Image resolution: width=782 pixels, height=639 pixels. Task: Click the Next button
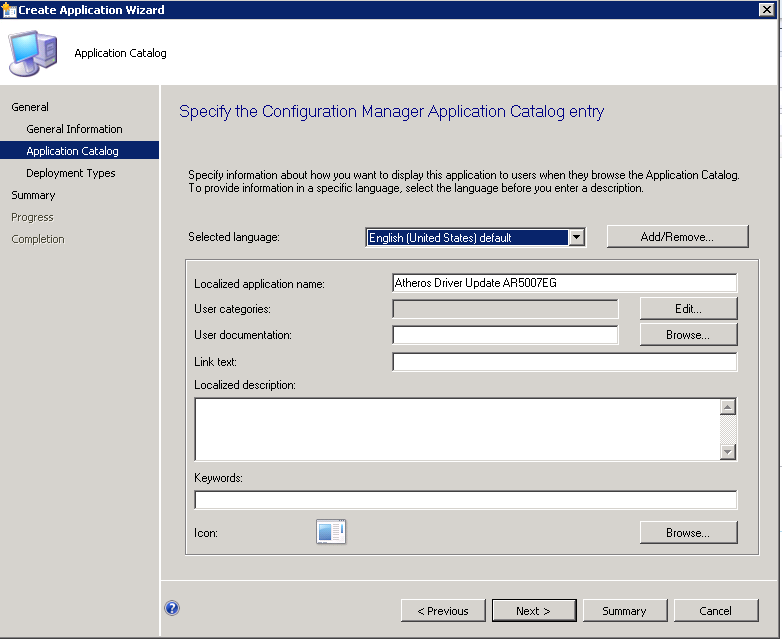pyautogui.click(x=534, y=610)
